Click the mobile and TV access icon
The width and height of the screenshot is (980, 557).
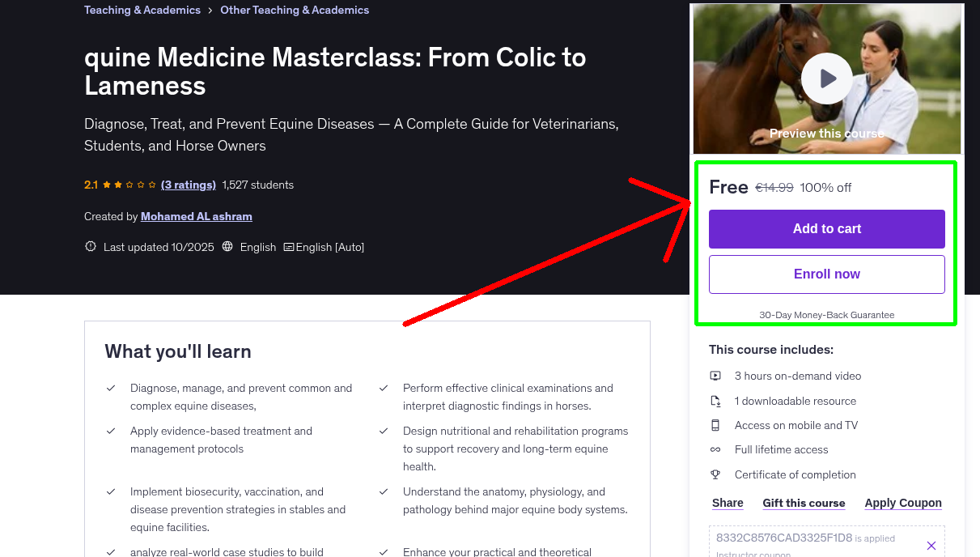[x=715, y=424]
